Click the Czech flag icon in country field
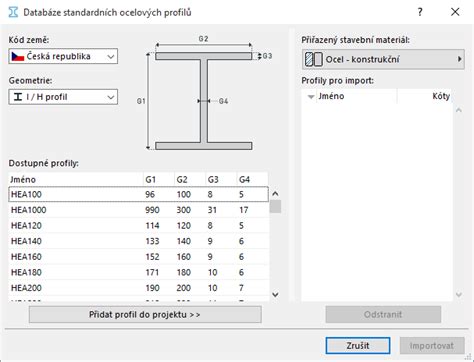This screenshot has width=474, height=362. click(x=18, y=56)
